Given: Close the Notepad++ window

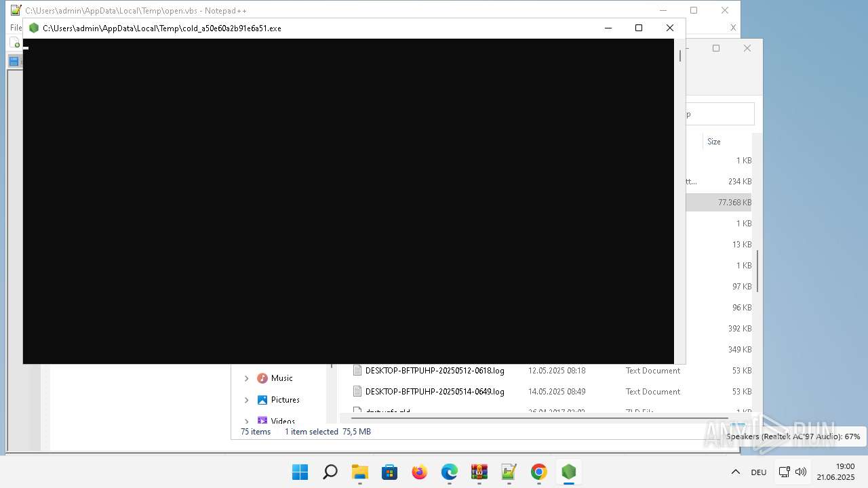Looking at the screenshot, I should [725, 10].
